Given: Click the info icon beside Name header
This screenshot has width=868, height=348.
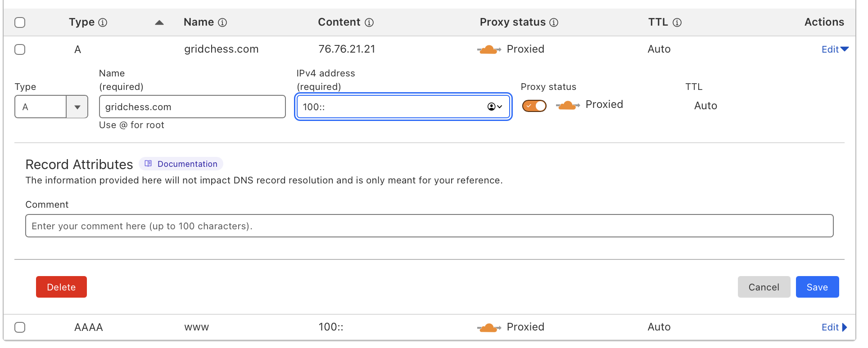Looking at the screenshot, I should (222, 22).
